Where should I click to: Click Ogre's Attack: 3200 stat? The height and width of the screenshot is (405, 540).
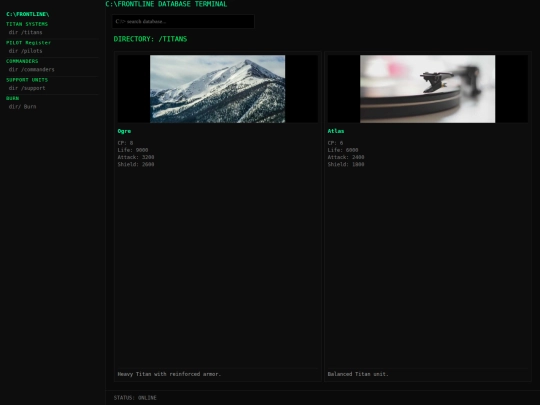point(136,157)
